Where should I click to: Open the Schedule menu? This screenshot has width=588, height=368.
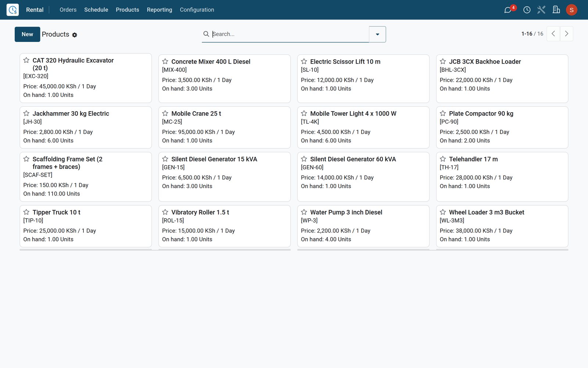pos(96,10)
